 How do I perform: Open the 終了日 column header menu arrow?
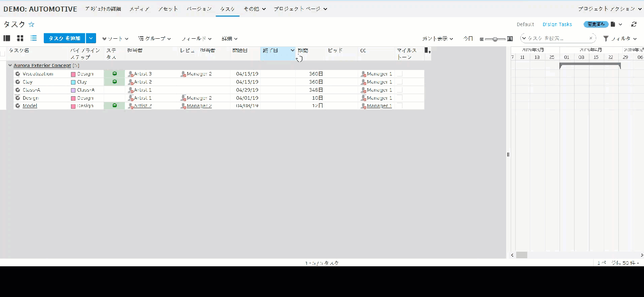click(x=292, y=50)
